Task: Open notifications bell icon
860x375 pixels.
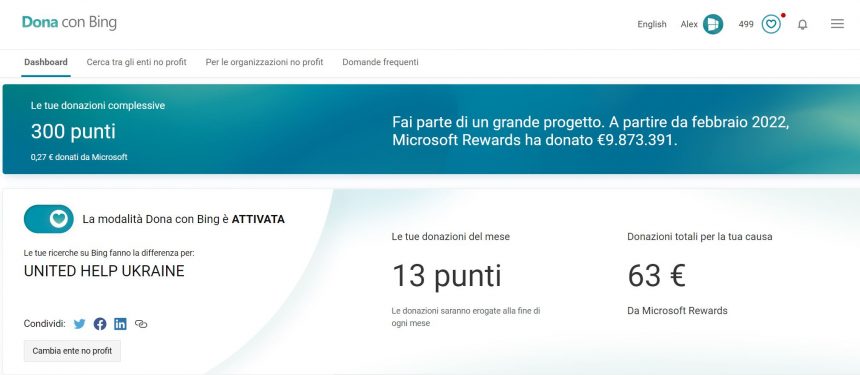Action: pos(802,24)
